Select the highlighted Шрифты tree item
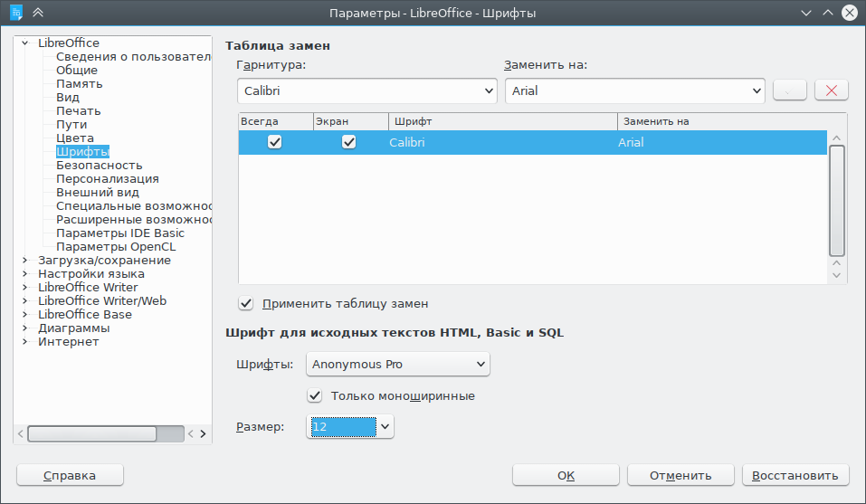The width and height of the screenshot is (866, 504). click(83, 152)
